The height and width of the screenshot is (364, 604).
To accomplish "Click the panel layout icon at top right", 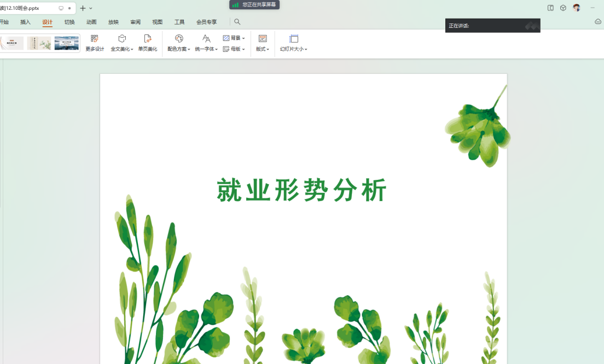I will 550,8.
